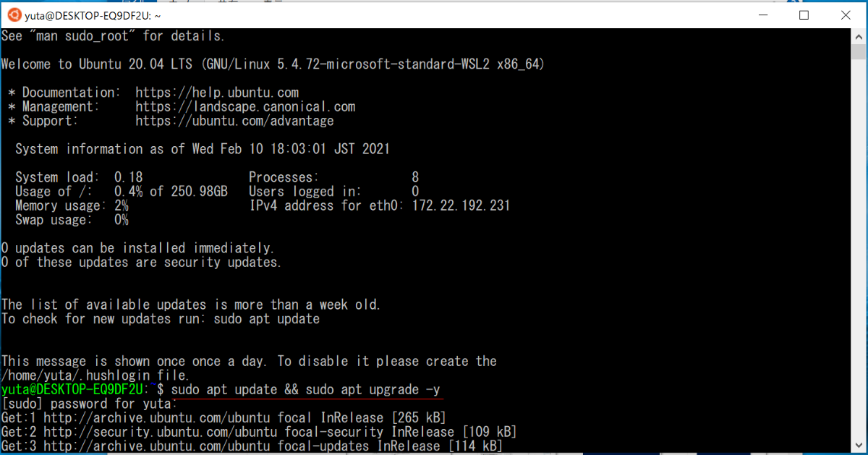868x455 pixels.
Task: Click the 'sudo apt update && sudo apt upgrade -y' command
Action: [x=306, y=390]
